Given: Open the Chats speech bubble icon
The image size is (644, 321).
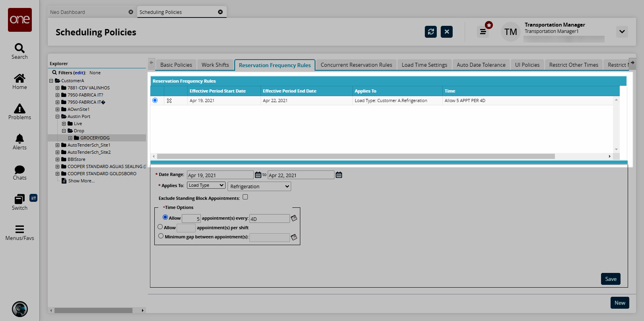Looking at the screenshot, I should tap(19, 170).
